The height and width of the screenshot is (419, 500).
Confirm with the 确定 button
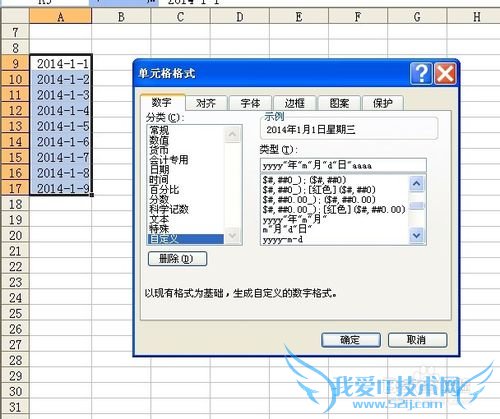pos(351,340)
